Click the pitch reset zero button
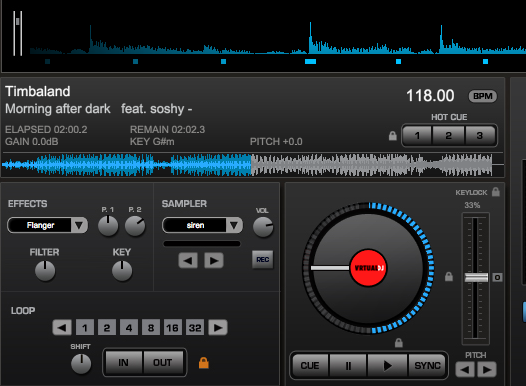Image resolution: width=526 pixels, height=386 pixels. [x=497, y=278]
